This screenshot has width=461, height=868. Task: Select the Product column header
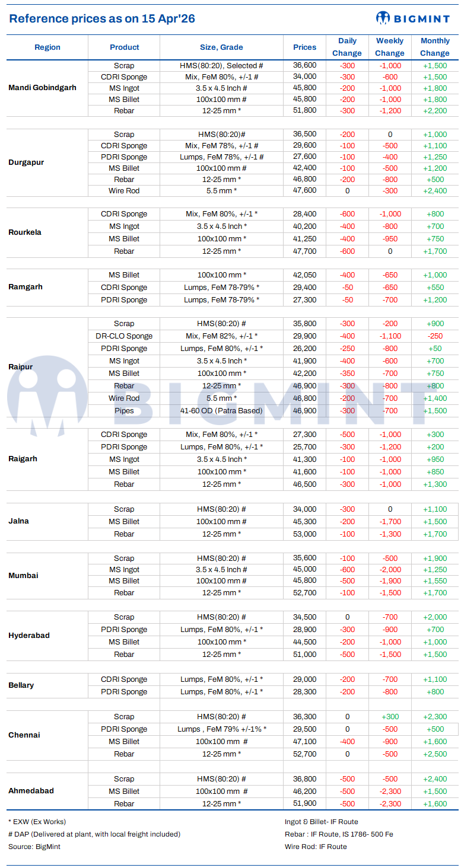[124, 47]
